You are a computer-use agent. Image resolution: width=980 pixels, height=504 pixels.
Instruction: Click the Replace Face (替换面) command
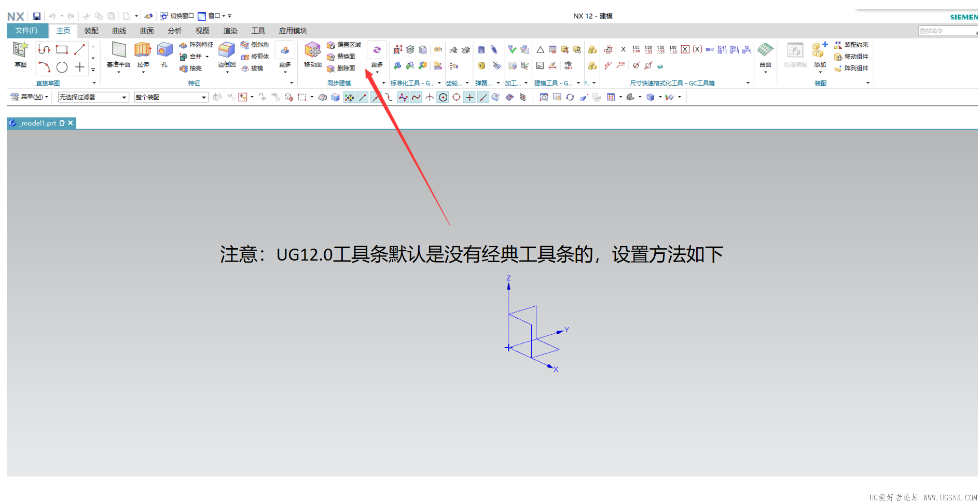(x=341, y=57)
